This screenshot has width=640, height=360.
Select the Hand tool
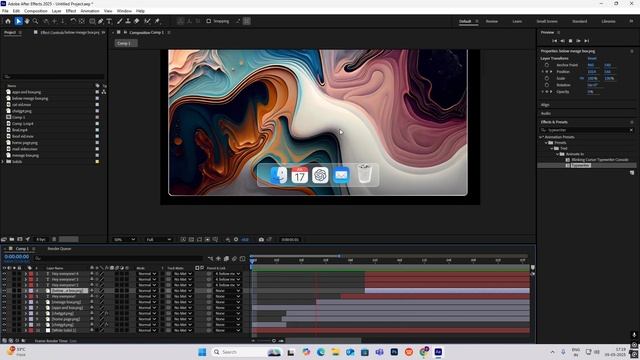pos(27,21)
